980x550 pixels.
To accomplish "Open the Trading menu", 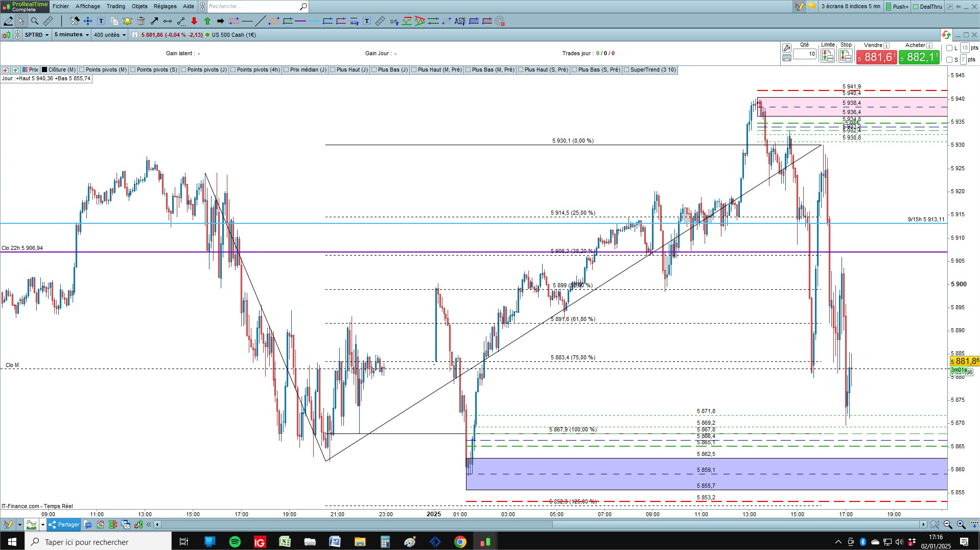I will [x=115, y=6].
